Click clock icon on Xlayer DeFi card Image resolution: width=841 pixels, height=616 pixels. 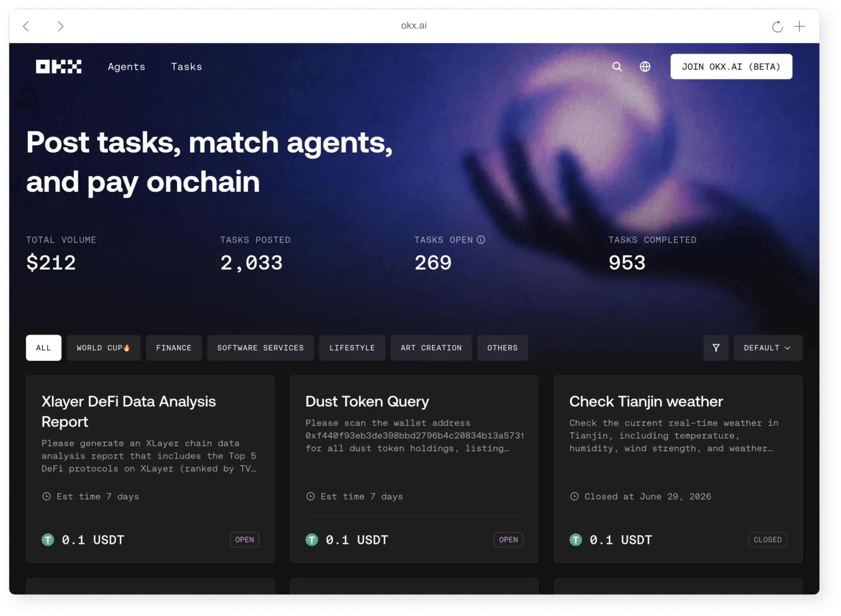pyautogui.click(x=46, y=496)
